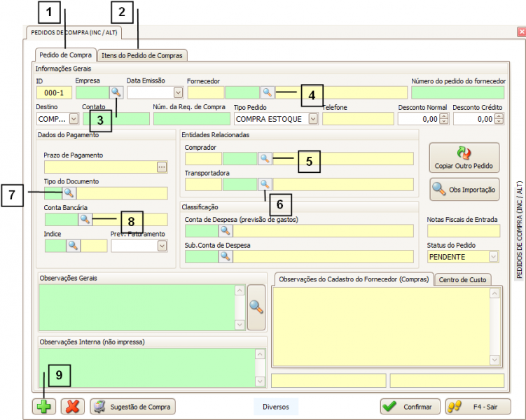
Task: Open the Data Emissão date dropdown
Action: pos(178,92)
